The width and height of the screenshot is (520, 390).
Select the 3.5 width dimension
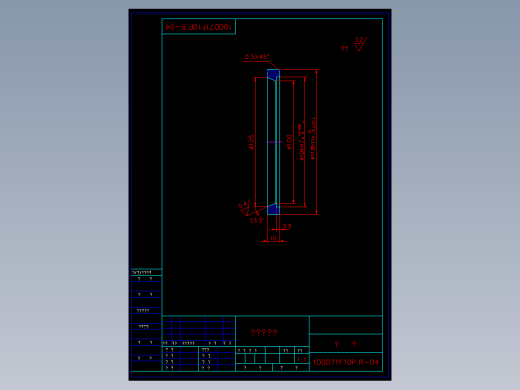pos(287,226)
